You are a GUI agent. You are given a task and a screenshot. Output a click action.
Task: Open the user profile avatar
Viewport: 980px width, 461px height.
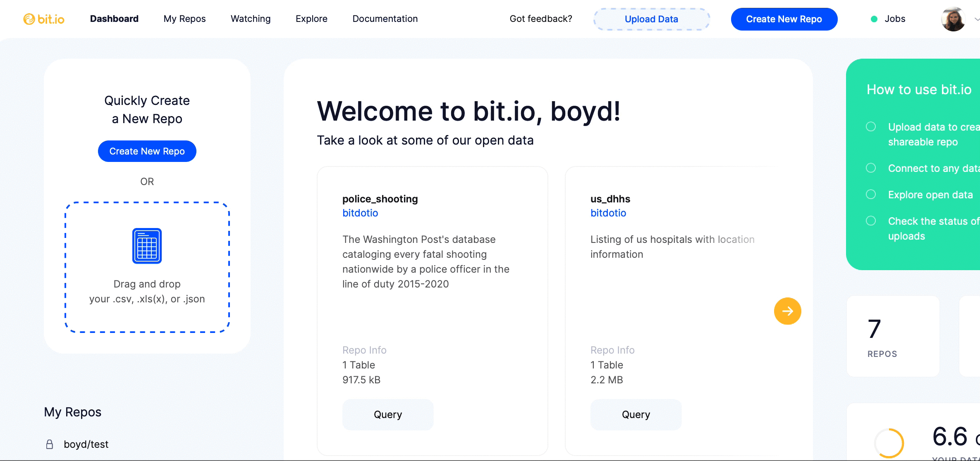[953, 19]
